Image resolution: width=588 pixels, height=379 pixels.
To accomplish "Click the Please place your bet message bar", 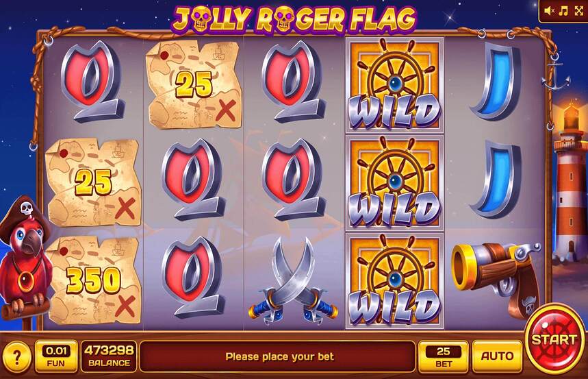I will pos(278,356).
